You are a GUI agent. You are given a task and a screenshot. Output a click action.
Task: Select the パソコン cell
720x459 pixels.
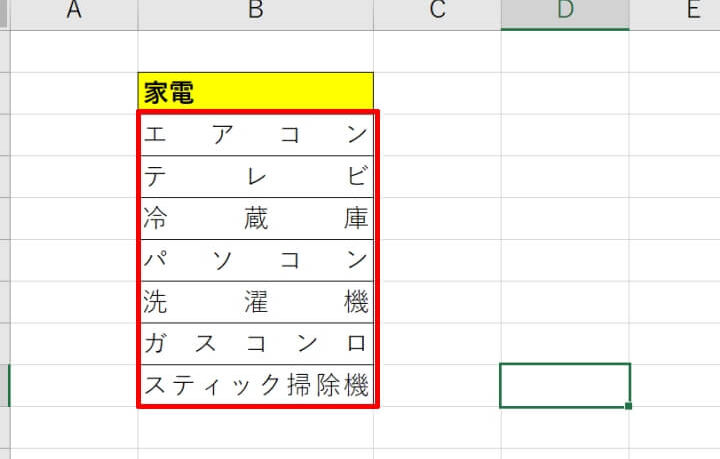[256, 260]
